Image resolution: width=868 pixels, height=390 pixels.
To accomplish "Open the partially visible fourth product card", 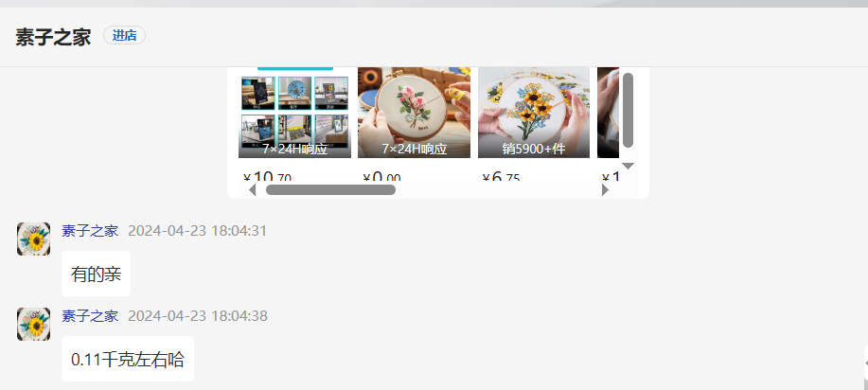I will click(x=608, y=113).
